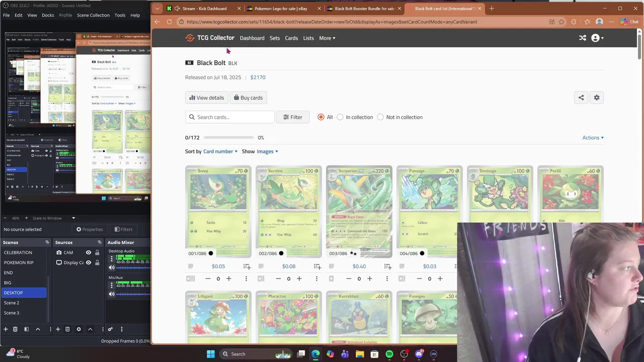Screen dimensions: 644x362
Task: Open OBS preview scale dropdown arrow
Action: 73,218
